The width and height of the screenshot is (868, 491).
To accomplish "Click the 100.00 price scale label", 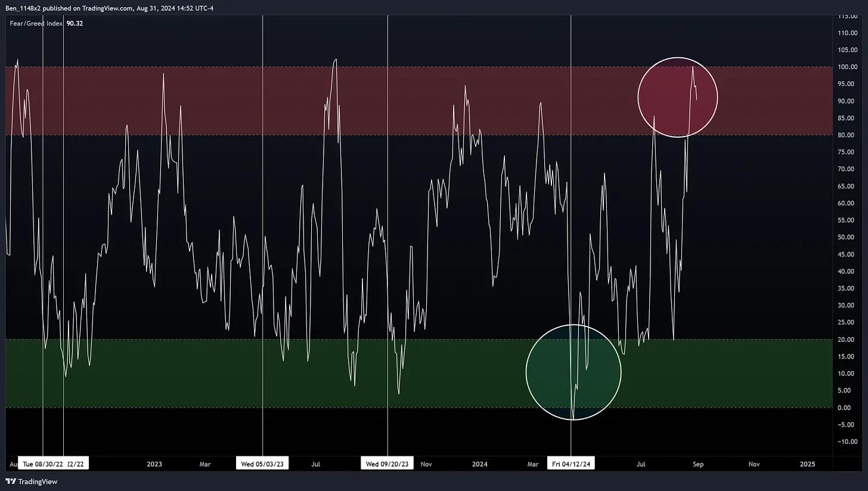I will [x=847, y=67].
